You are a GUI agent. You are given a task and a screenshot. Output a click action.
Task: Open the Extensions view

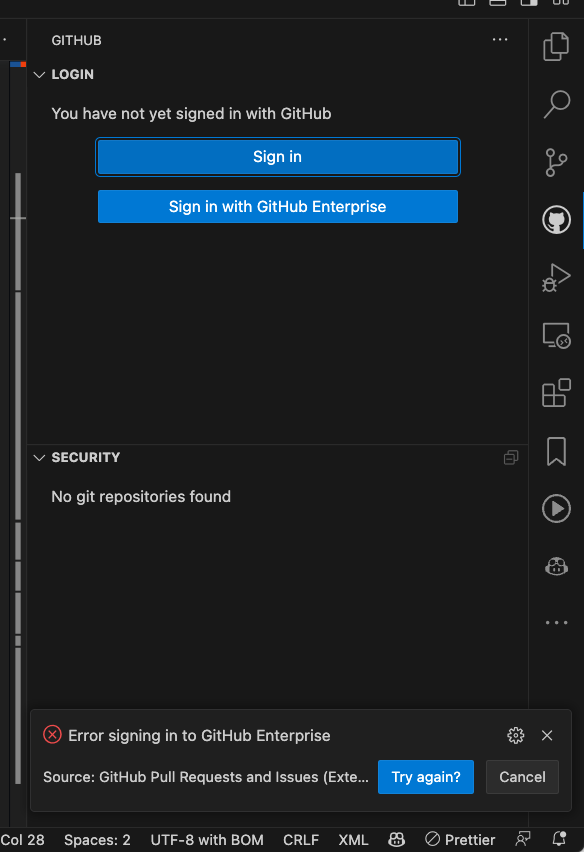pos(556,392)
